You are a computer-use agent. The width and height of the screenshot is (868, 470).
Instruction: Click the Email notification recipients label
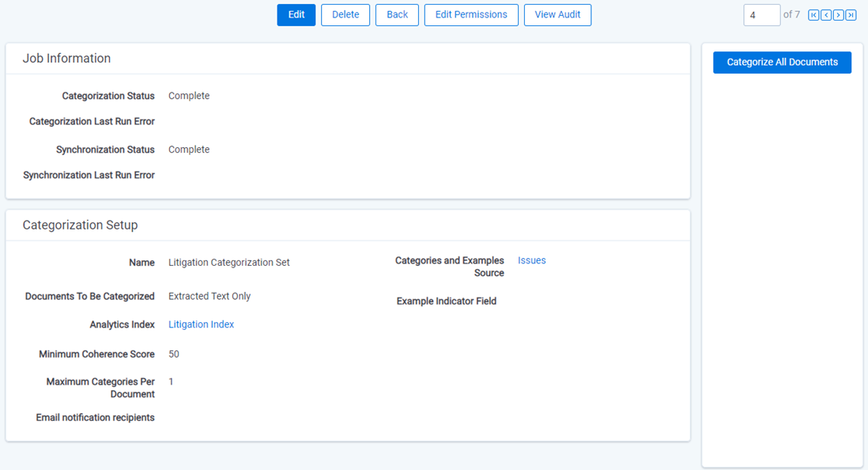click(x=95, y=418)
